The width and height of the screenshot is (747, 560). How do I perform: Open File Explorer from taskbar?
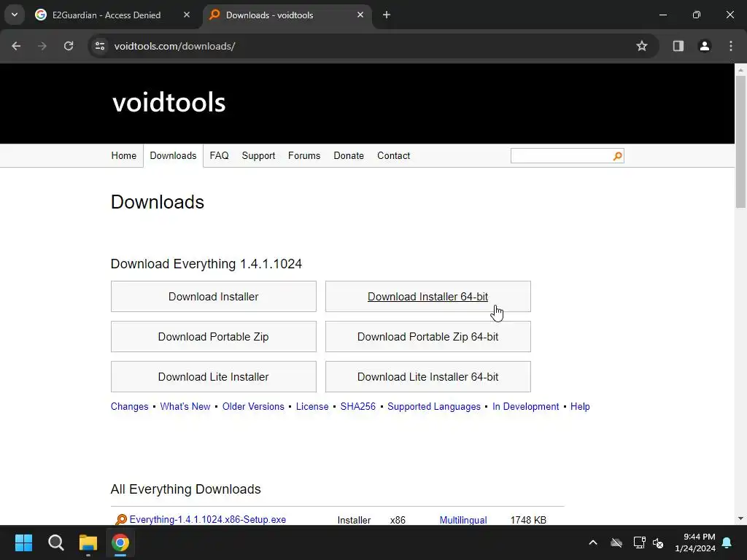pos(88,542)
